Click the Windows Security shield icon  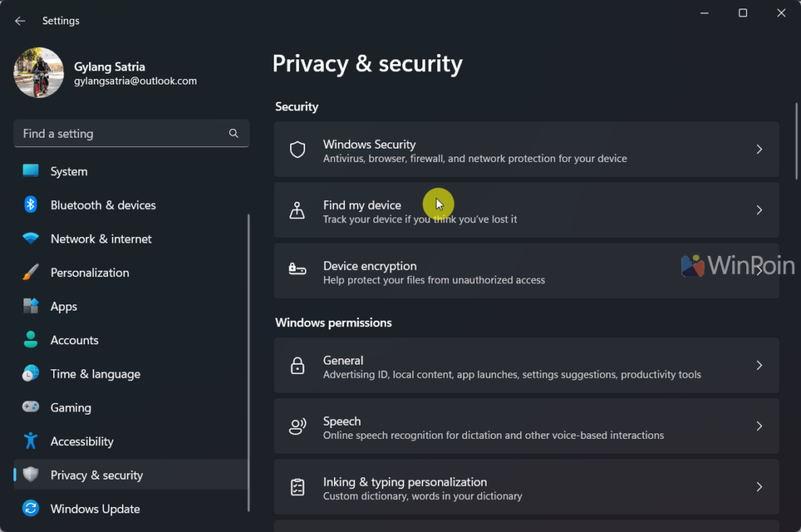pos(297,149)
